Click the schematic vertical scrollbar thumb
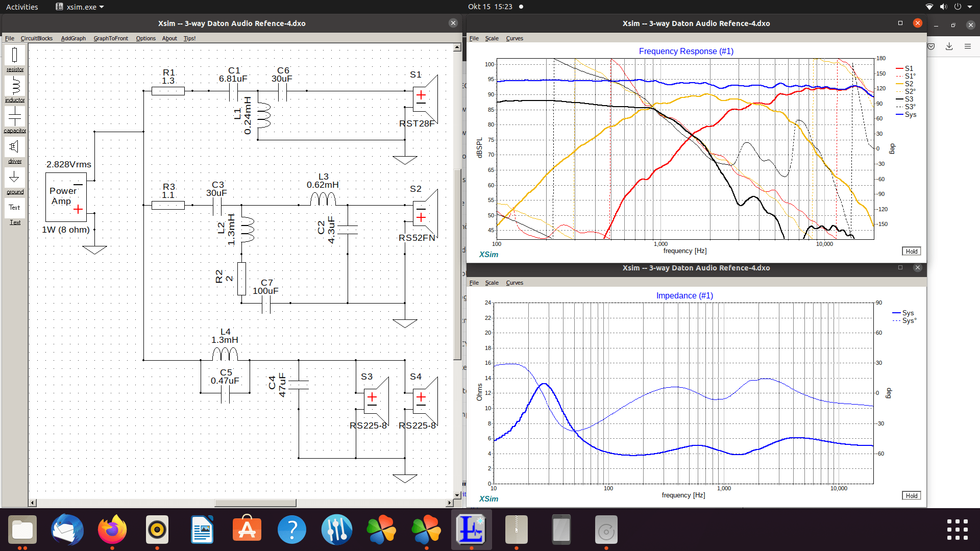 pyautogui.click(x=457, y=264)
